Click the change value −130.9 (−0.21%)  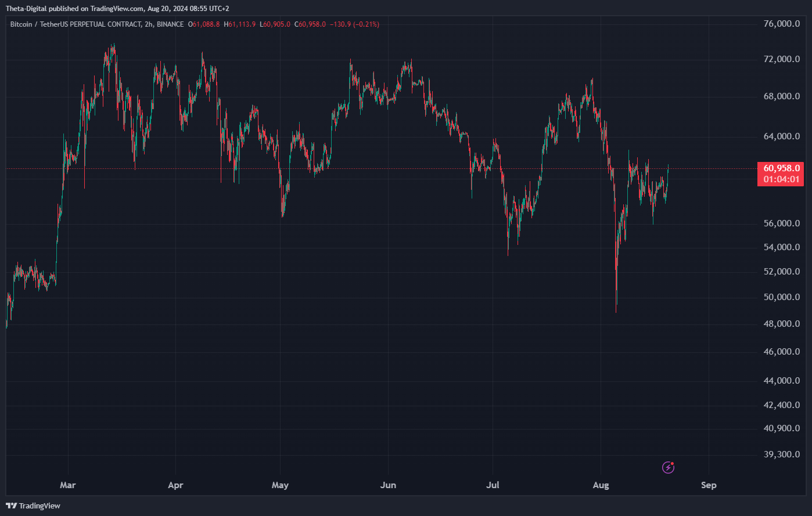tap(354, 24)
